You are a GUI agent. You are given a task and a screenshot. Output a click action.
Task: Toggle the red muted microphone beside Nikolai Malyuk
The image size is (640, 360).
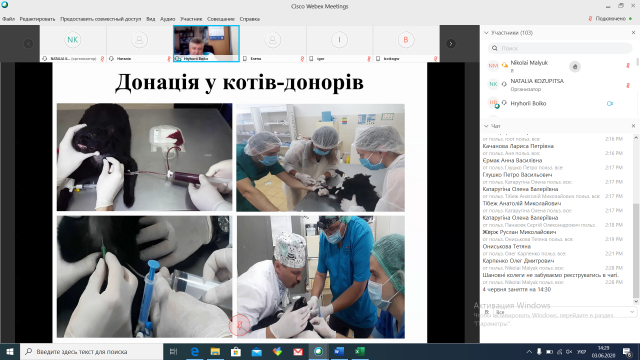pyautogui.click(x=628, y=66)
